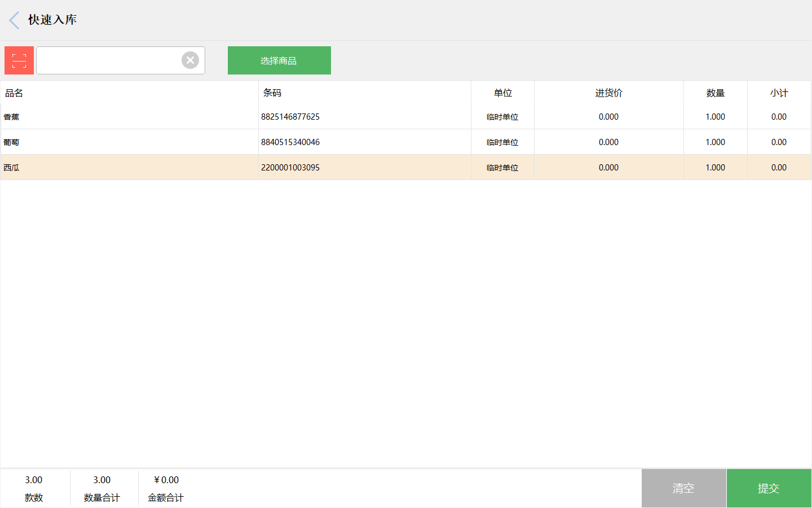The width and height of the screenshot is (812, 508).
Task: Select the 进货价 column header
Action: pos(609,93)
